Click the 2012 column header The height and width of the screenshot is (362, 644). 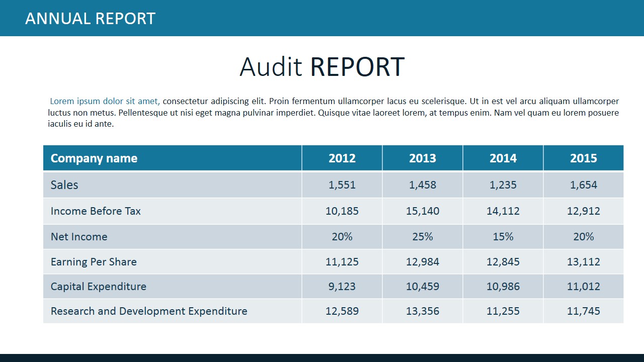[342, 158]
